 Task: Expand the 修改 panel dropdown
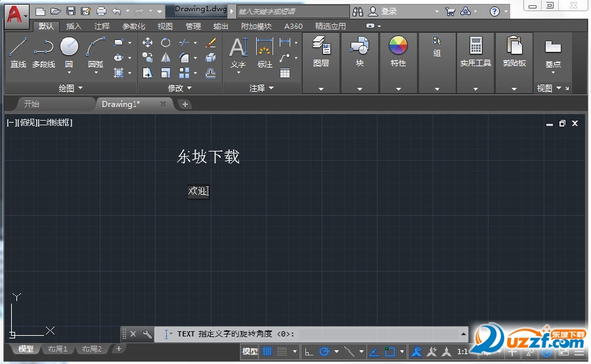(180, 88)
